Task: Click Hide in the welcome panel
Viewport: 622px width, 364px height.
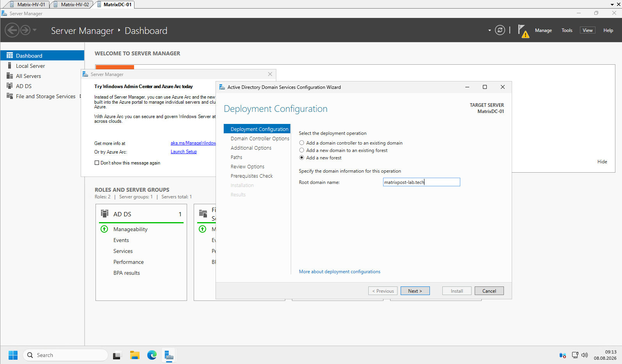Action: (x=602, y=162)
